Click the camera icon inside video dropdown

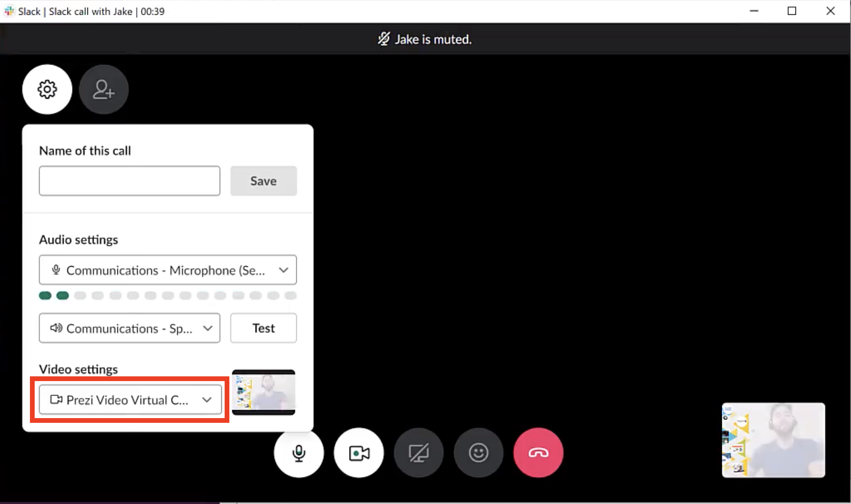click(x=56, y=400)
